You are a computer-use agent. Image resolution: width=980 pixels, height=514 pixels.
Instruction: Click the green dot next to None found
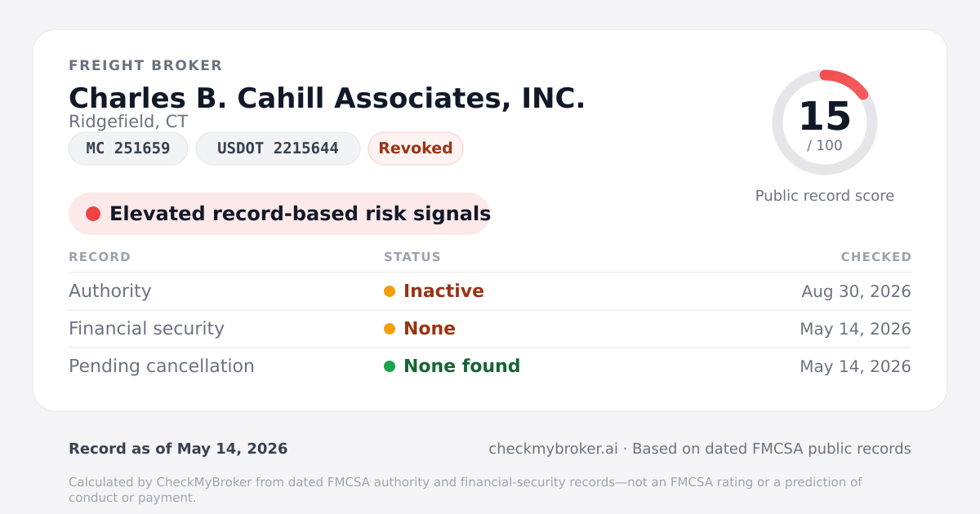[x=390, y=366]
